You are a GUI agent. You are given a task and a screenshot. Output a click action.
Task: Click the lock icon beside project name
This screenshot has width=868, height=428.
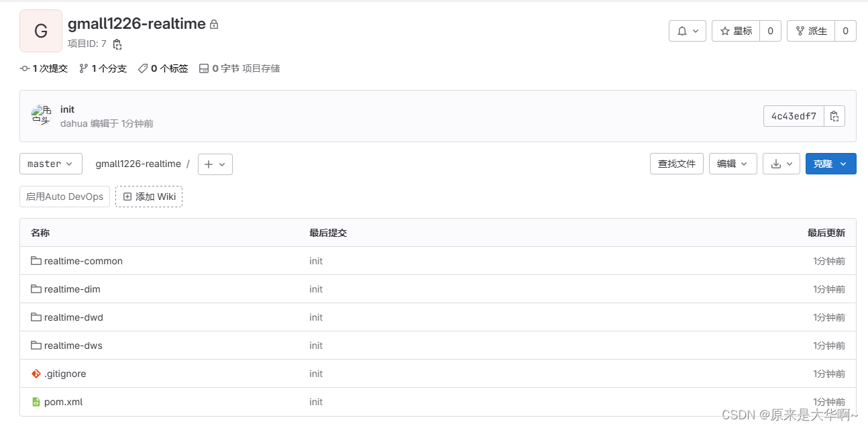tap(213, 23)
